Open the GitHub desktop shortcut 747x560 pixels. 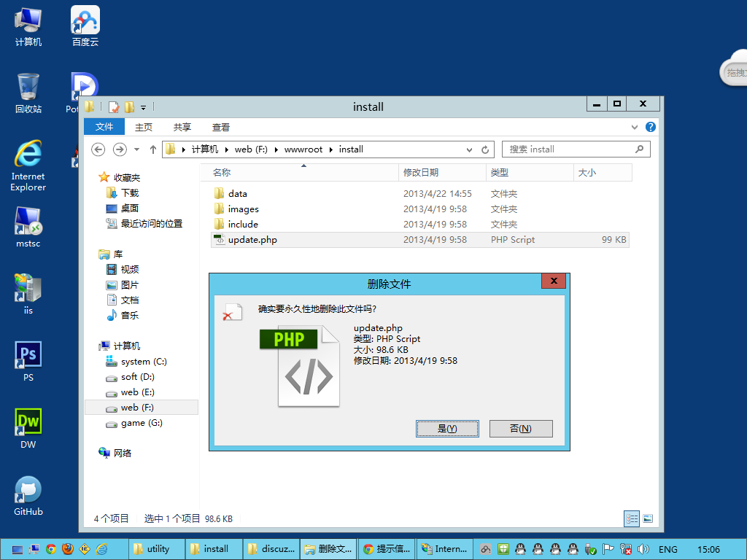tap(28, 496)
